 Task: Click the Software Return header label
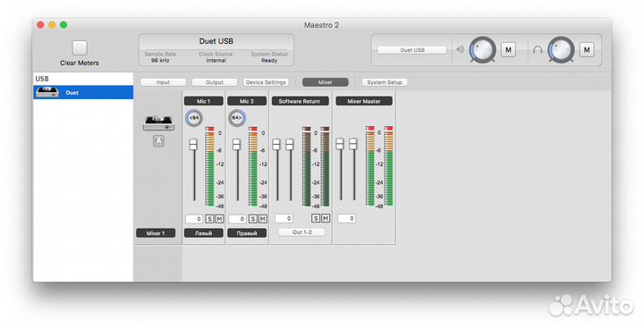300,101
